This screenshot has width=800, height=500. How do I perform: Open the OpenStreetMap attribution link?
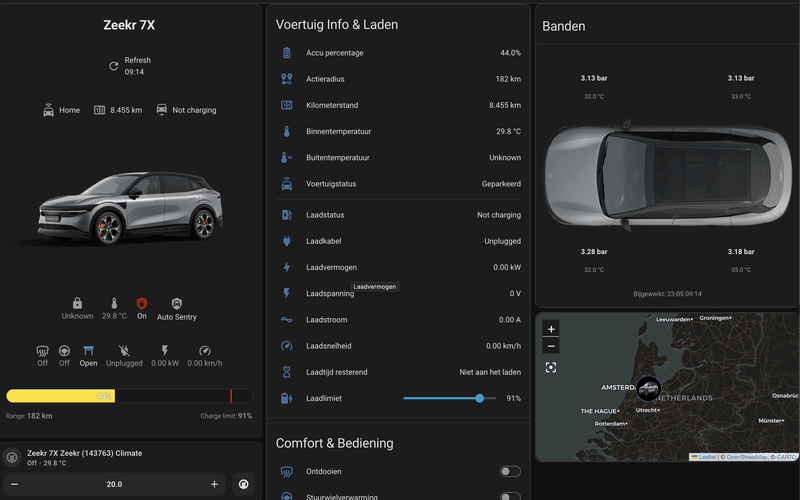coord(747,457)
